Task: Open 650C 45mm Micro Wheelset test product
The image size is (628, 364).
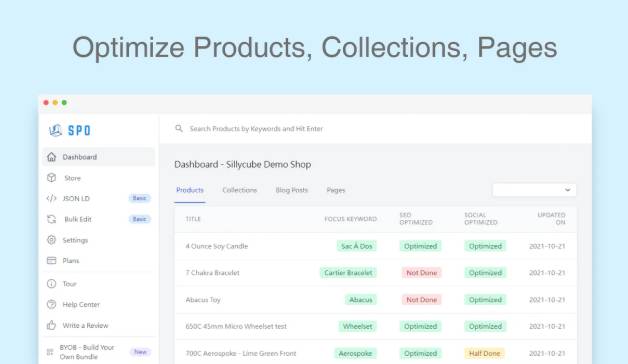Action: coord(236,326)
